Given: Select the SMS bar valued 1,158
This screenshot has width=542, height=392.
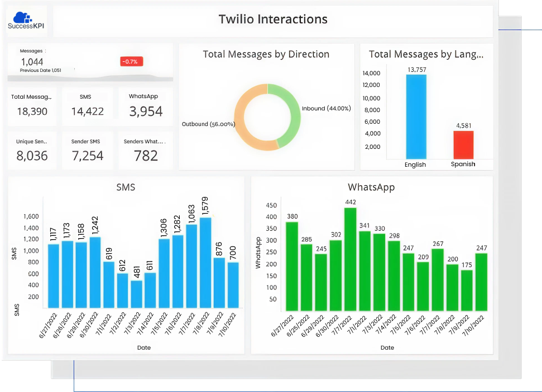Looking at the screenshot, I should point(81,275).
